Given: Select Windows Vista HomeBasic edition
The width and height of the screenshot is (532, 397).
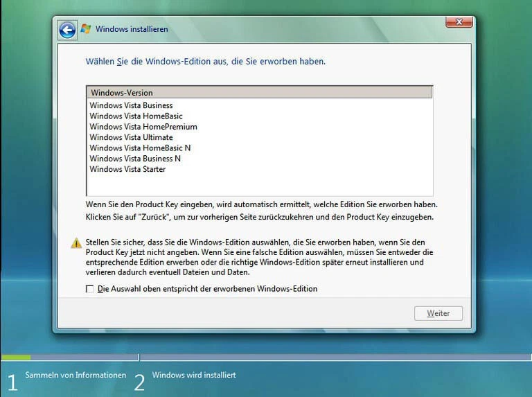Looking at the screenshot, I should pos(260,116).
